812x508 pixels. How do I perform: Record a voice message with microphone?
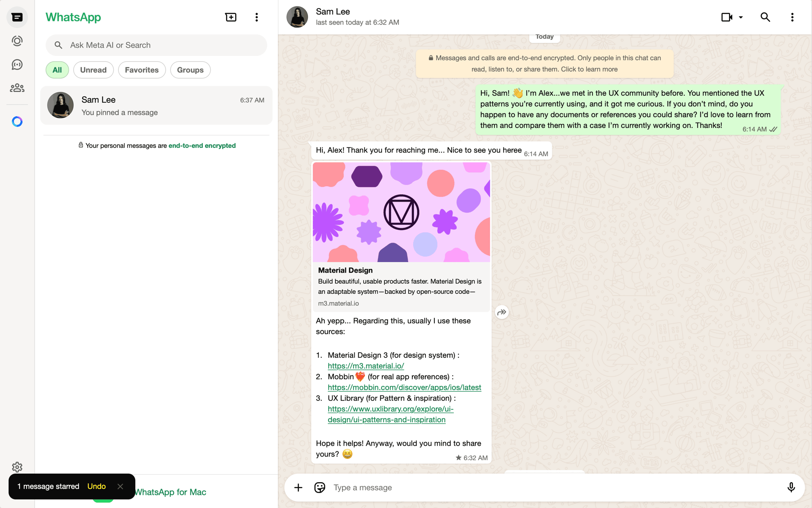click(x=791, y=488)
